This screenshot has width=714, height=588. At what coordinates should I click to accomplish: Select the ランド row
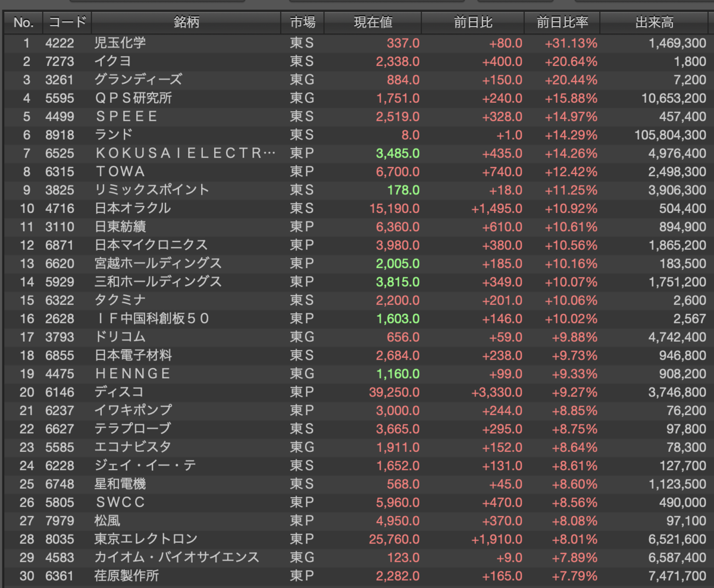(357, 135)
